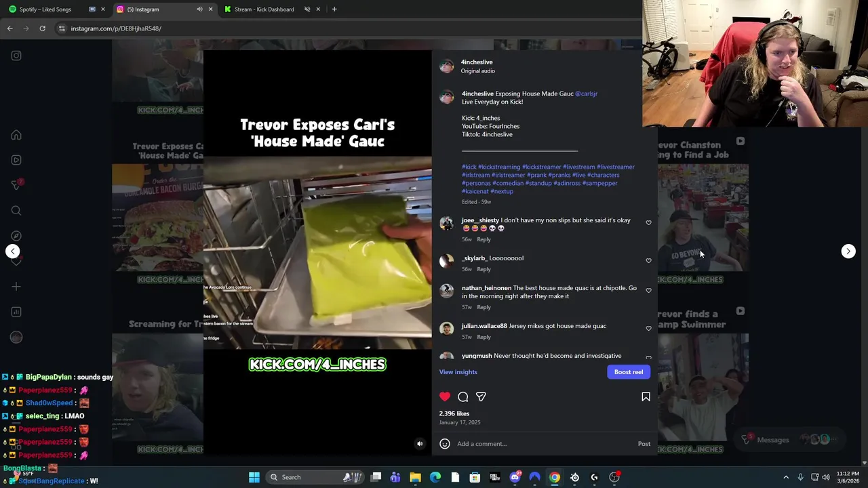868x488 pixels.
Task: Open 4incheslive username in post header
Action: (x=477, y=62)
